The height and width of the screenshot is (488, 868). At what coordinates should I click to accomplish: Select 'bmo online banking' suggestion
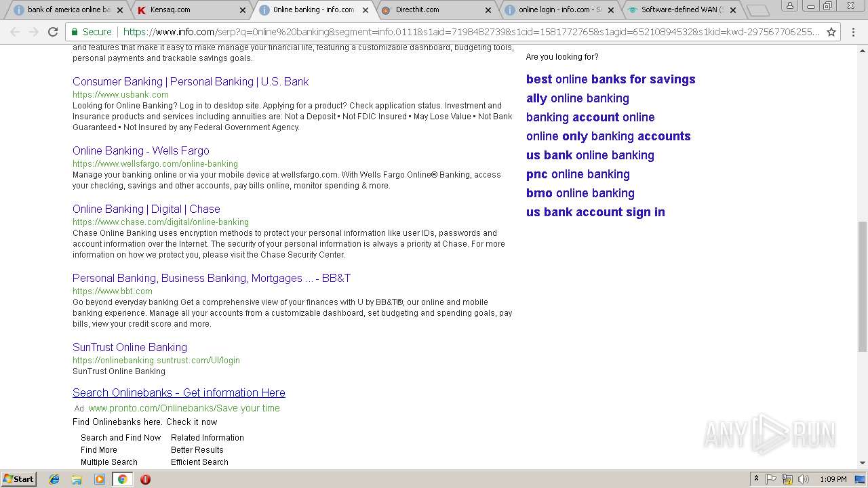[x=580, y=193]
